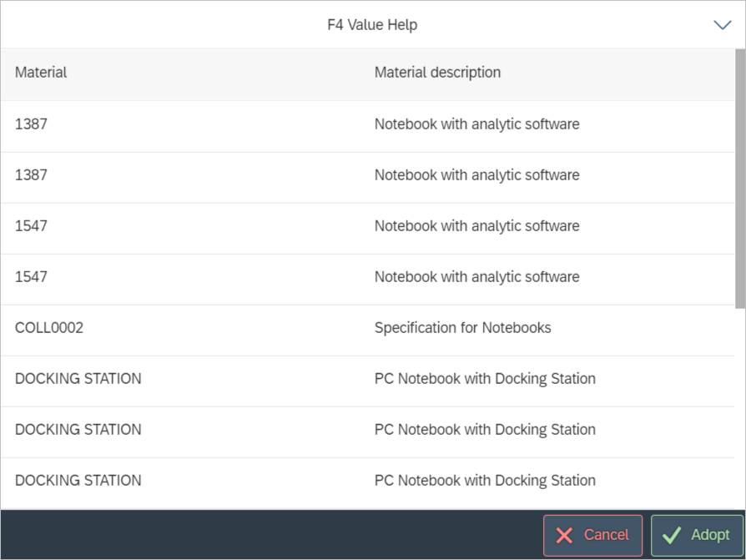Image resolution: width=746 pixels, height=560 pixels.
Task: Click the Material column header
Action: [x=41, y=73]
